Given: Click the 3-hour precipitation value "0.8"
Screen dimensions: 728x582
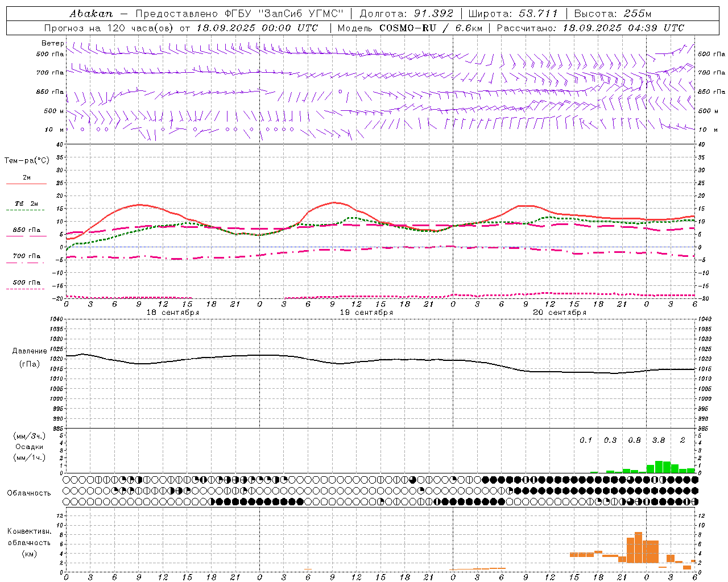Looking at the screenshot, I should [x=634, y=440].
